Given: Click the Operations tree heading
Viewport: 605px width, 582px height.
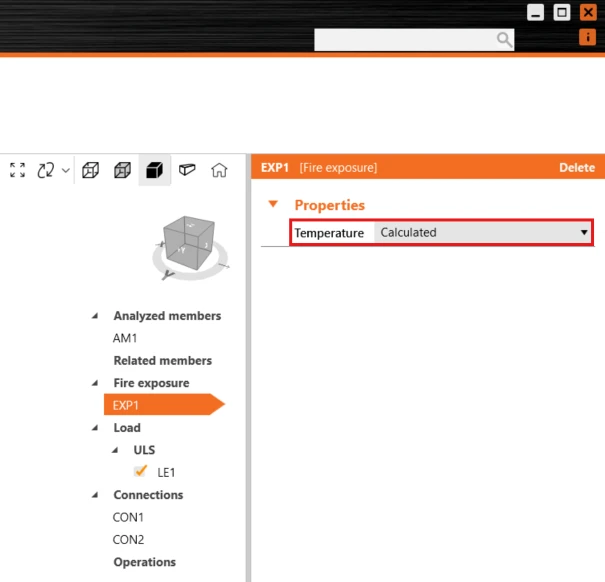Looking at the screenshot, I should pyautogui.click(x=145, y=562).
